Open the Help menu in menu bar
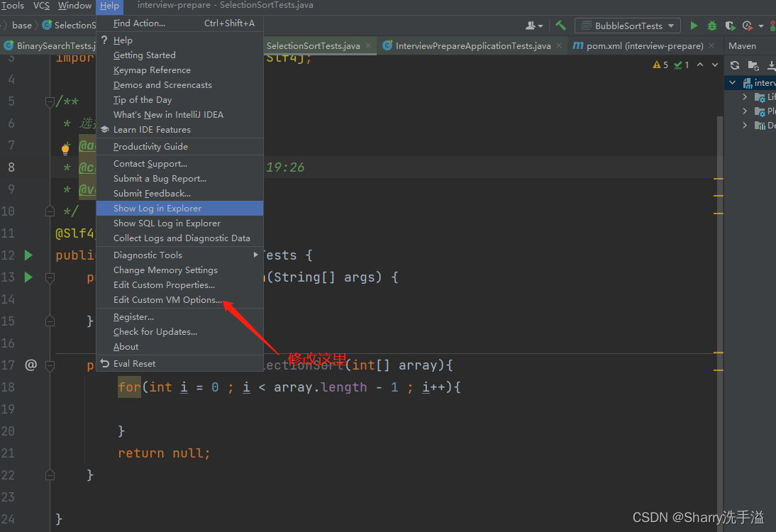 (109, 6)
